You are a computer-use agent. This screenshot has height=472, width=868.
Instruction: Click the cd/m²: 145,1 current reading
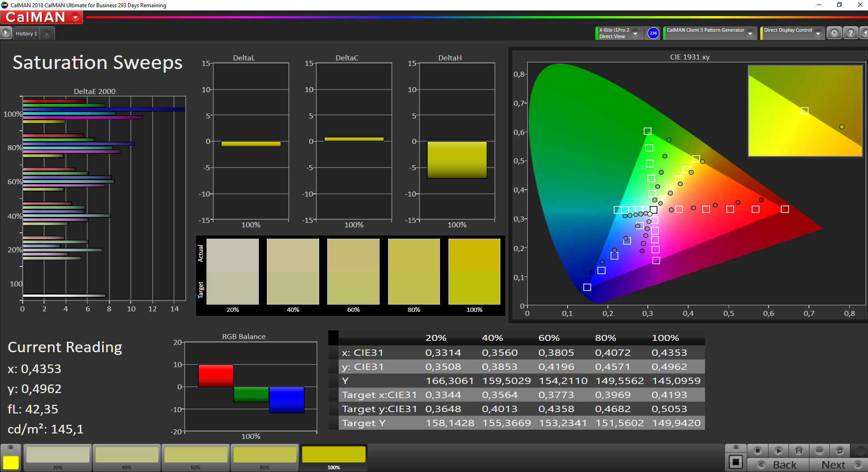(x=46, y=429)
